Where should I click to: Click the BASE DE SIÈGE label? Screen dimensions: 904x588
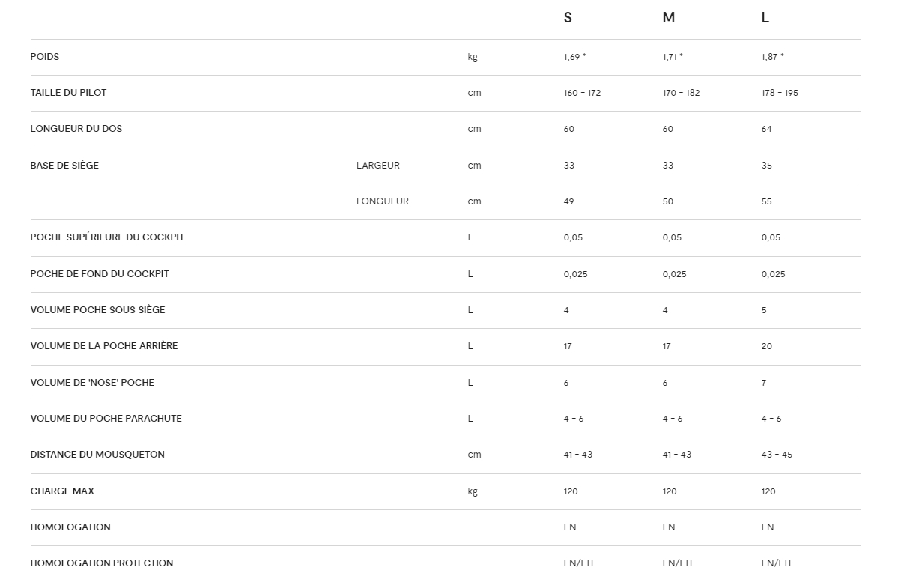(64, 166)
